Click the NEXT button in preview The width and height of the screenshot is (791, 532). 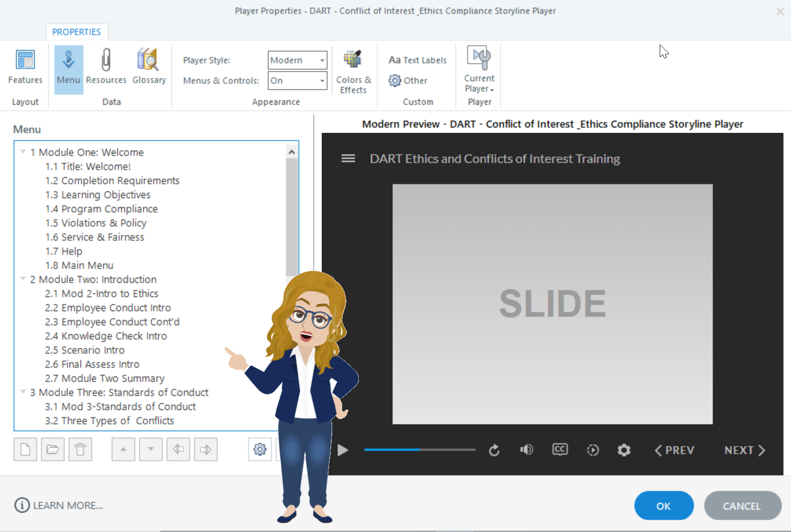pyautogui.click(x=745, y=450)
